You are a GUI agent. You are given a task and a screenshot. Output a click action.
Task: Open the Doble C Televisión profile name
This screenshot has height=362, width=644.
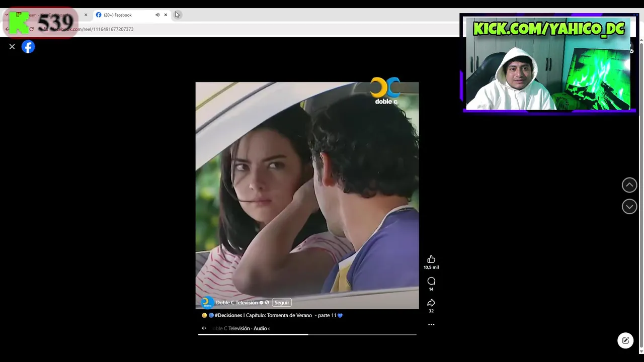236,303
